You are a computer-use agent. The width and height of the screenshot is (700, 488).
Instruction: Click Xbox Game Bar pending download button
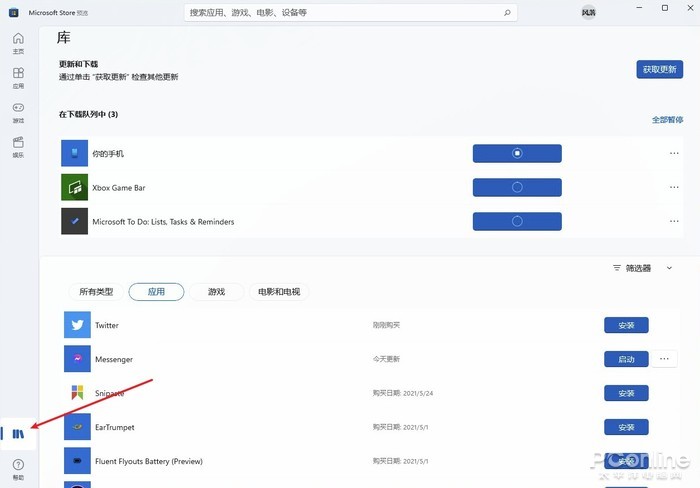pos(517,187)
